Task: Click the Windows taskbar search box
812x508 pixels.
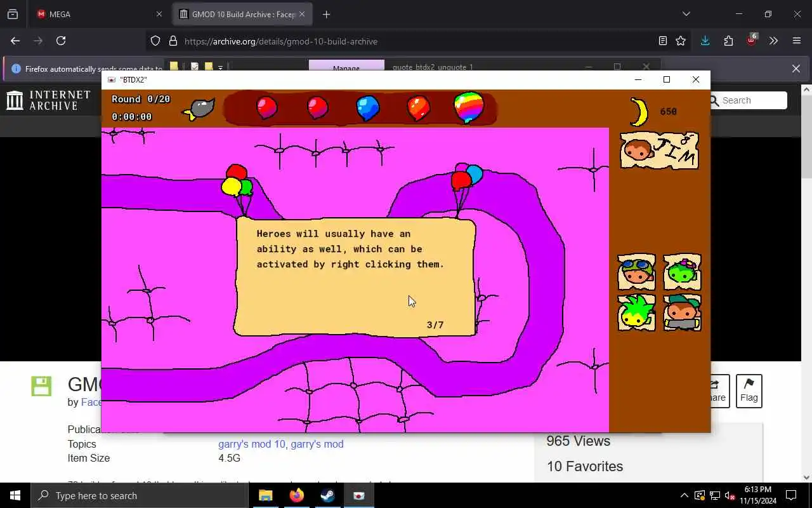Action: tap(140, 495)
